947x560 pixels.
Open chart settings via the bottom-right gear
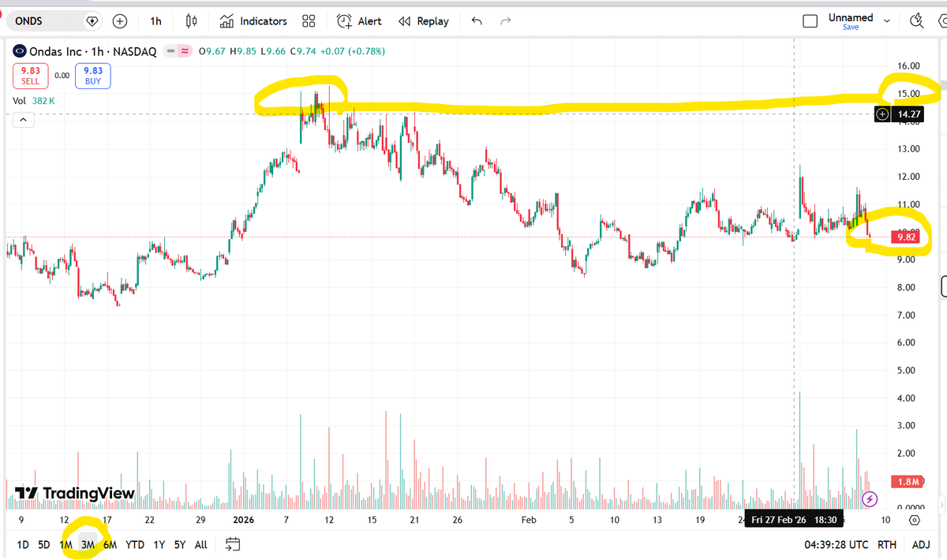click(x=914, y=520)
